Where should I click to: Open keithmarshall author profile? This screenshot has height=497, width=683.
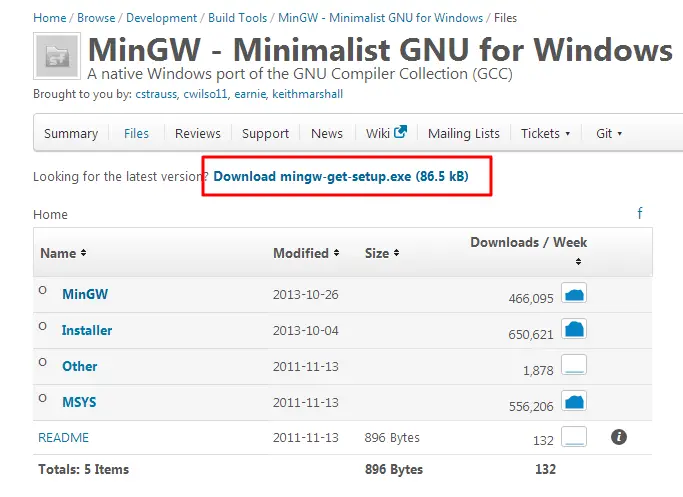[x=308, y=94]
